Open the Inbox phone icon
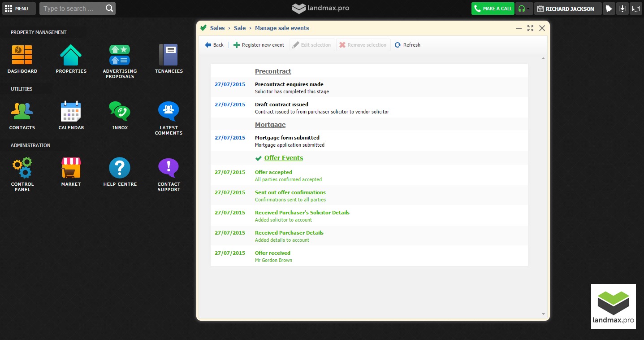The height and width of the screenshot is (340, 644). click(120, 112)
